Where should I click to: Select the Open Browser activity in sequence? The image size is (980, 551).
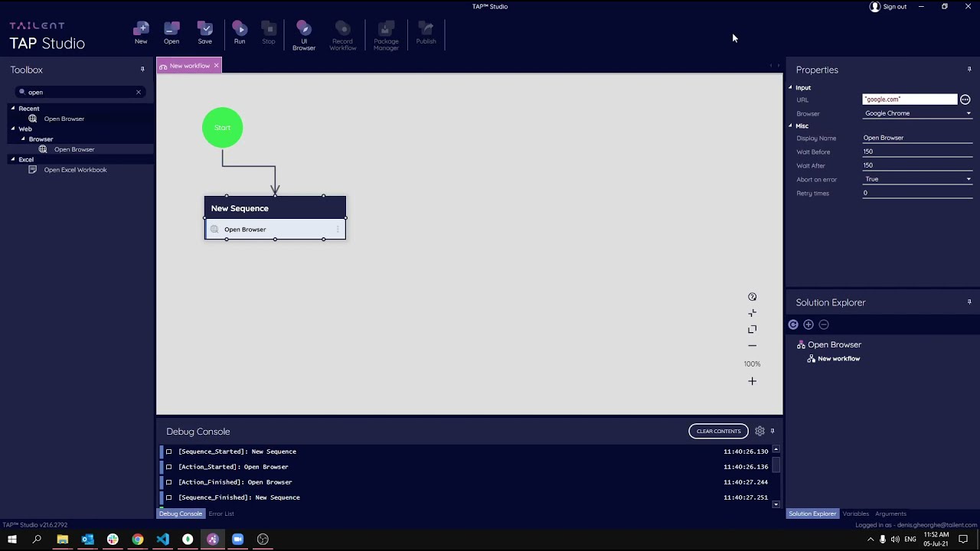coord(275,229)
